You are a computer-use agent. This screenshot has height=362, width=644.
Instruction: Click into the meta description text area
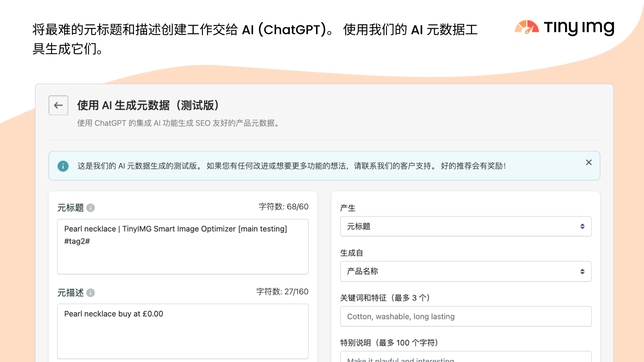[x=183, y=331]
